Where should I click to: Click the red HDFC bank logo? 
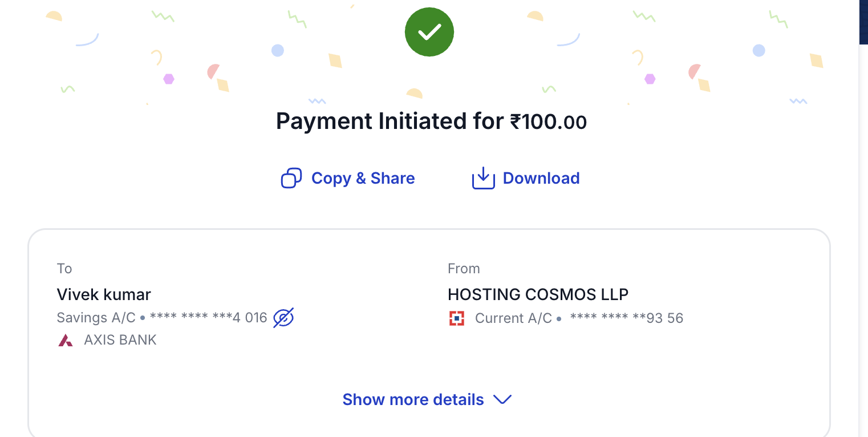[x=457, y=318]
